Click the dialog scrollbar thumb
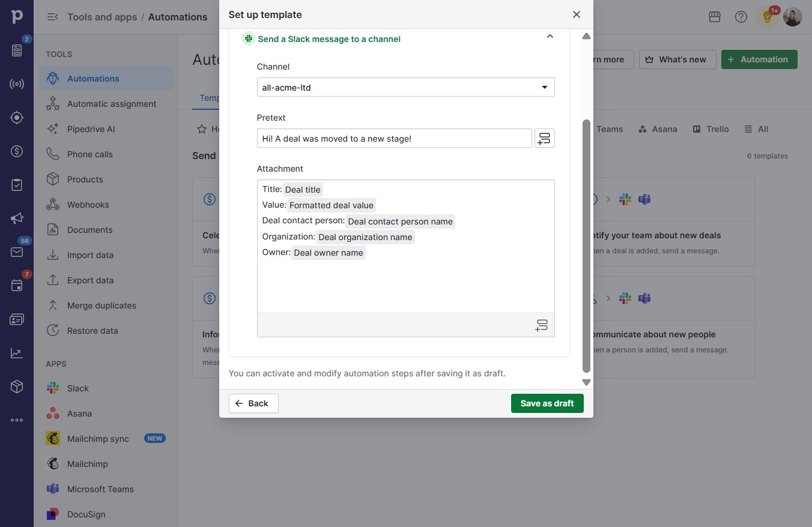812x527 pixels. tap(587, 246)
